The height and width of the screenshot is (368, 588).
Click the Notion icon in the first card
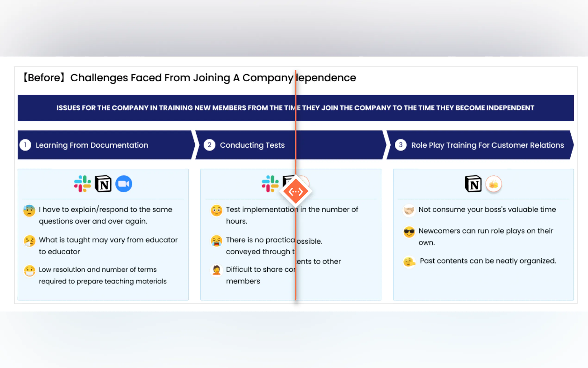point(103,184)
